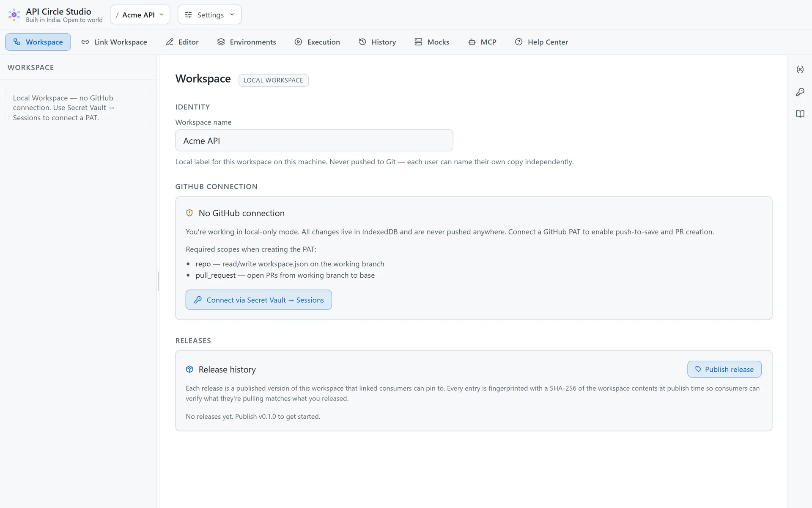
Task: Click 'Required scopes when creating the PAT:' text
Action: 251,249
